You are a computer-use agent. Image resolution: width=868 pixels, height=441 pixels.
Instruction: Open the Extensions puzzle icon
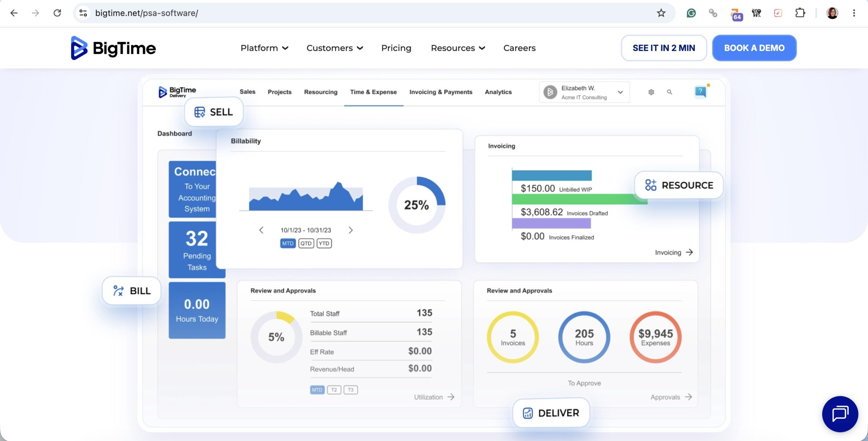(800, 13)
